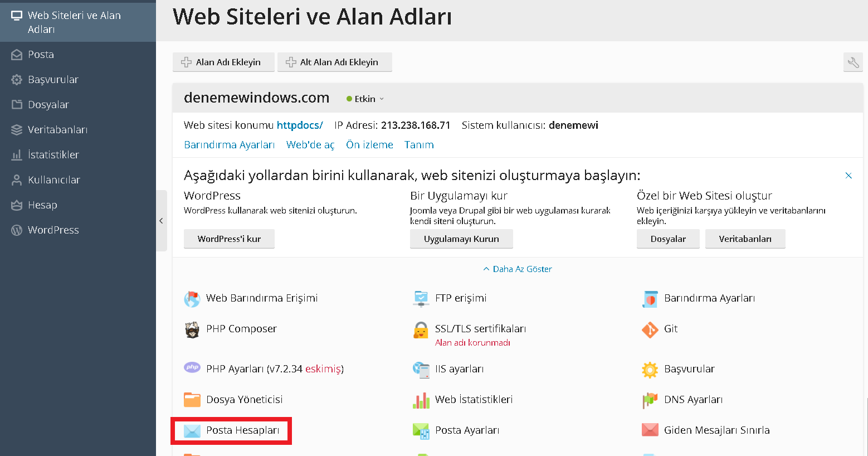This screenshot has width=868, height=456.
Task: Click the PHP Ayarları purple icon
Action: [x=192, y=367]
